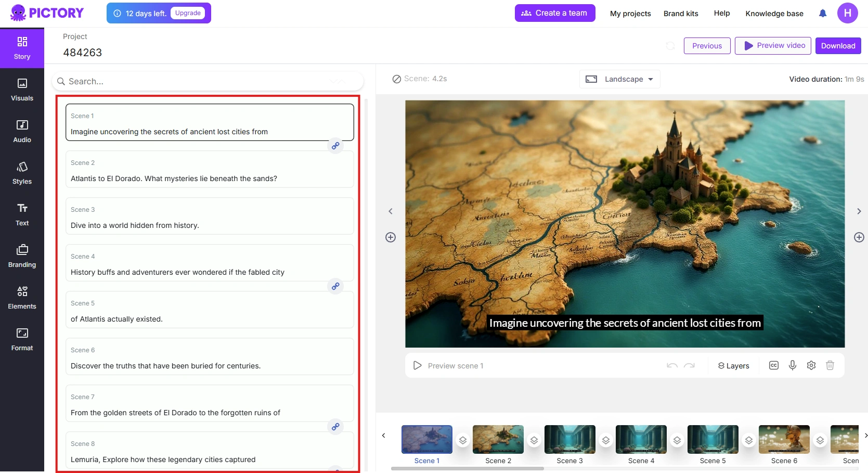Image resolution: width=868 pixels, height=473 pixels.
Task: Expand the Landscape aspect ratio dropdown
Action: pyautogui.click(x=619, y=79)
